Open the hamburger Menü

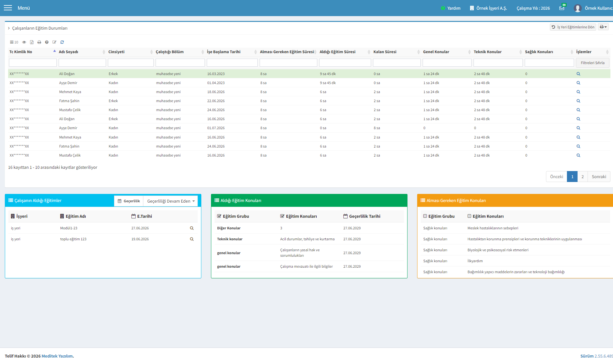click(x=8, y=8)
